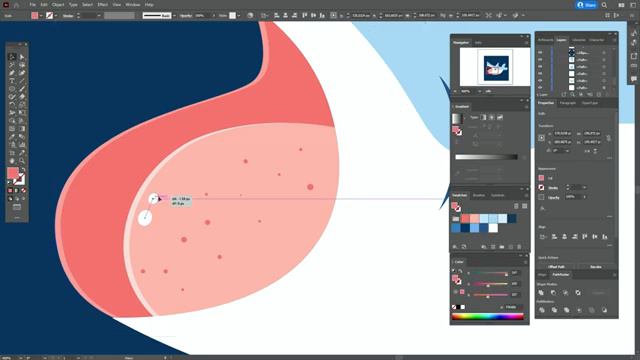Select the Eyedropper tool
This screenshot has height=360, width=640.
click(x=12, y=137)
